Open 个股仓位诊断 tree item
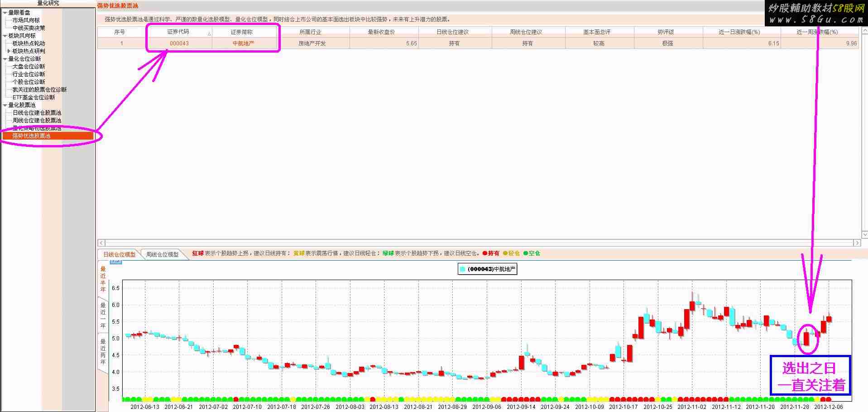The height and width of the screenshot is (412, 868). 29,82
